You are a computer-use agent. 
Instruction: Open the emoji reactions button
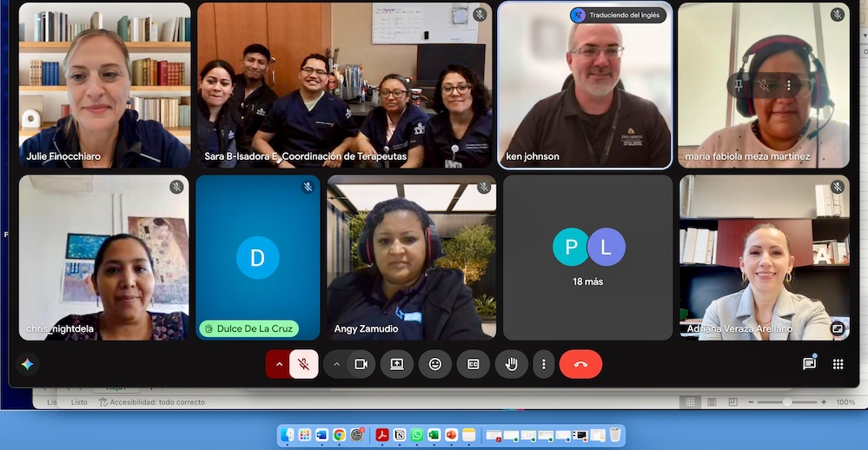click(x=435, y=364)
